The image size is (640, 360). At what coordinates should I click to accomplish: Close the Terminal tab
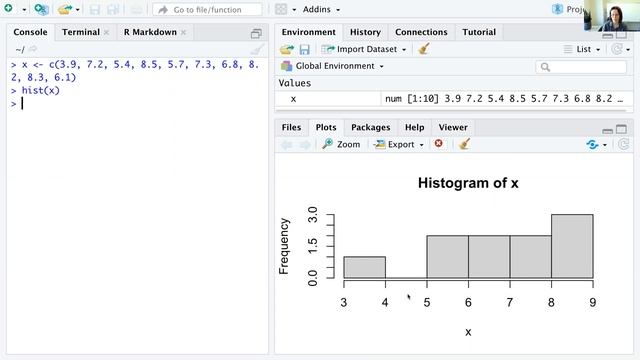[x=106, y=32]
